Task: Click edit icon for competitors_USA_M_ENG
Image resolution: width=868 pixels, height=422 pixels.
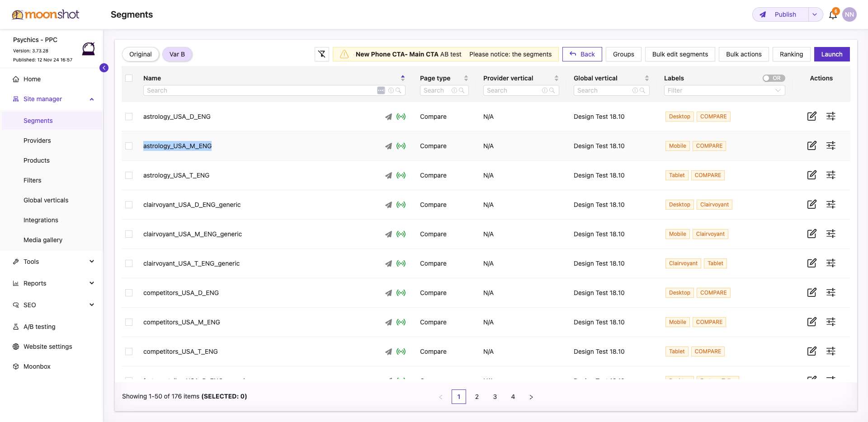Action: point(812,322)
